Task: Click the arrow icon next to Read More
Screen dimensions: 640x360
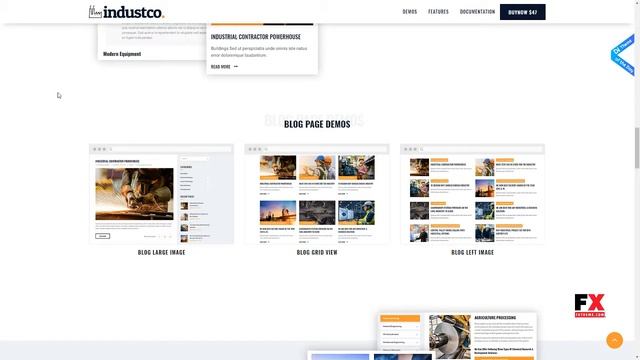Action: click(236, 67)
